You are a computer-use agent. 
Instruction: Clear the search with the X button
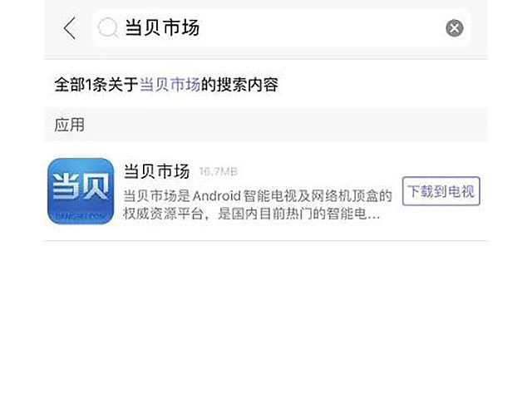[x=455, y=27]
